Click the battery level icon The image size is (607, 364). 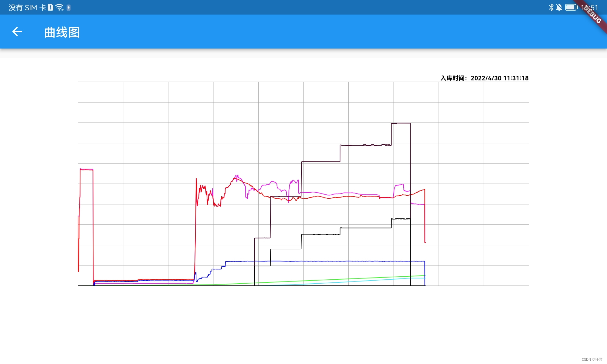[x=571, y=7]
